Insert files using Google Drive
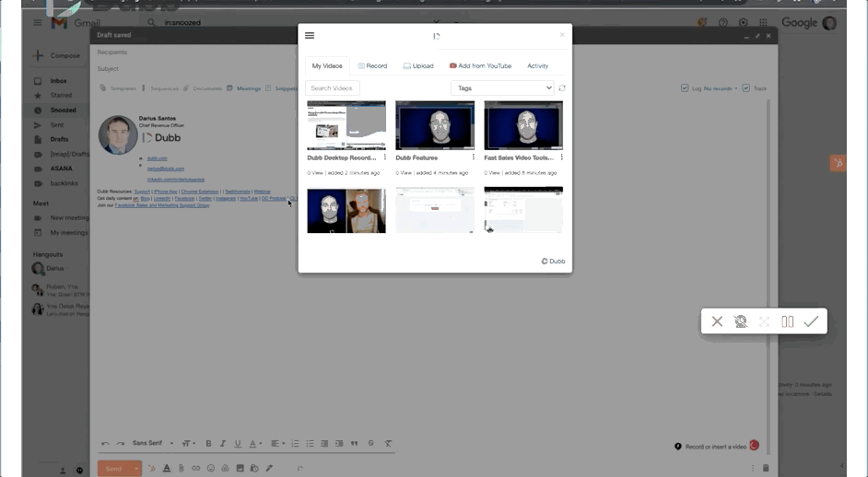868x477 pixels. [x=226, y=468]
